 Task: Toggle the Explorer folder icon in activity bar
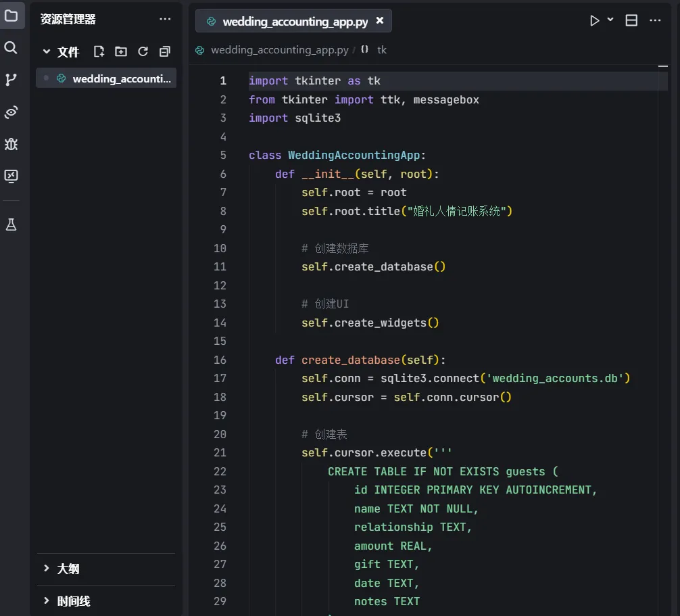pyautogui.click(x=11, y=16)
